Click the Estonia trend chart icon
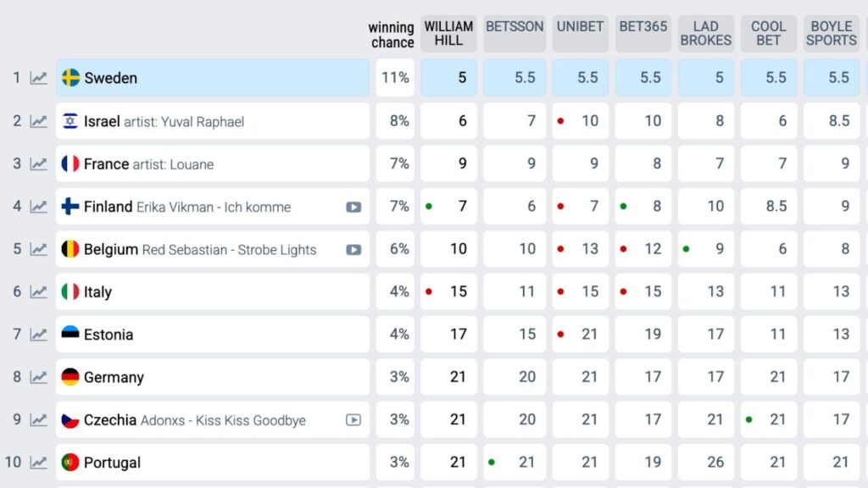 [x=39, y=335]
